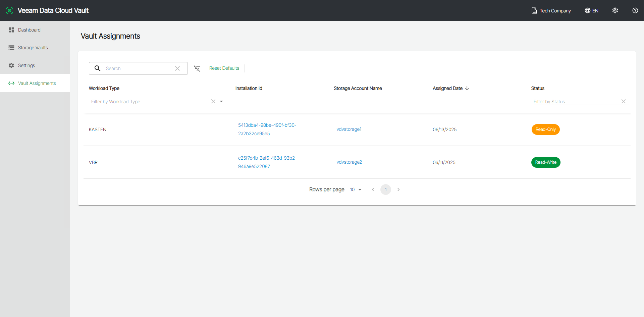Open the Tech Company organization icon

534,10
